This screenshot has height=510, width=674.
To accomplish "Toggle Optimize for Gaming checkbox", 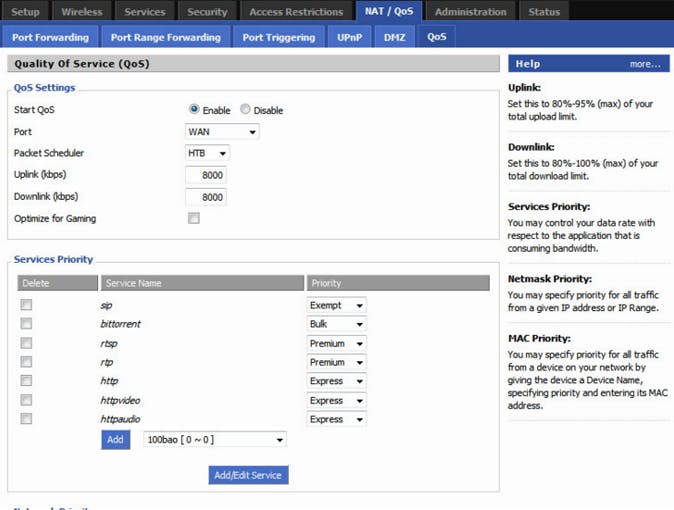I will click(x=194, y=218).
